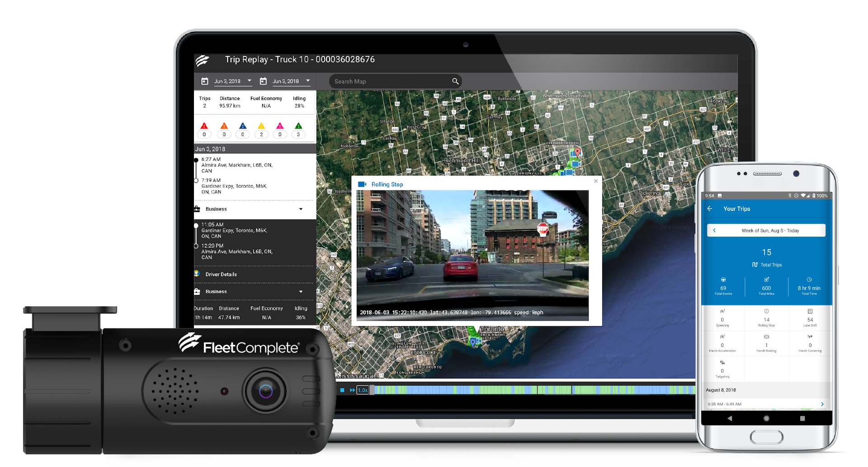
Task: Click the fast-forward replay control
Action: (352, 390)
